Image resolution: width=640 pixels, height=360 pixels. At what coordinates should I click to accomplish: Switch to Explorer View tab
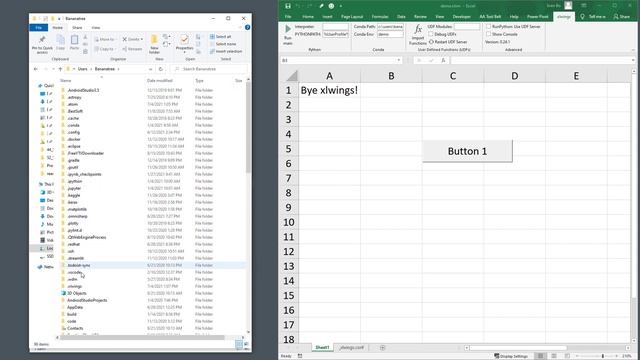[x=96, y=27]
